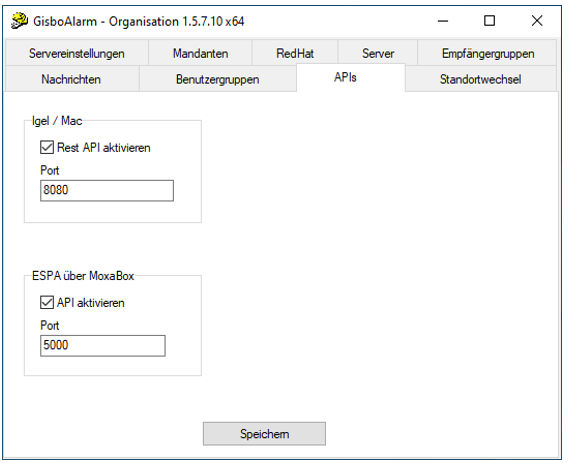Switch to Benutzergruppen tab

click(x=218, y=79)
